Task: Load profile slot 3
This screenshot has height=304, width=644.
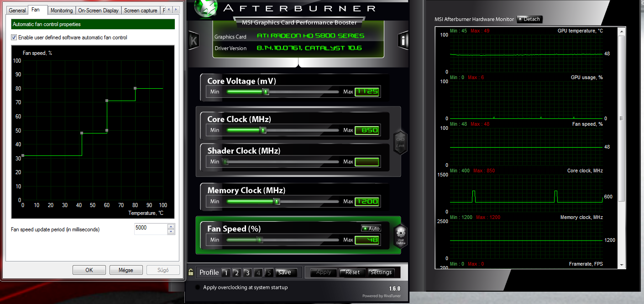Action: coord(247,273)
